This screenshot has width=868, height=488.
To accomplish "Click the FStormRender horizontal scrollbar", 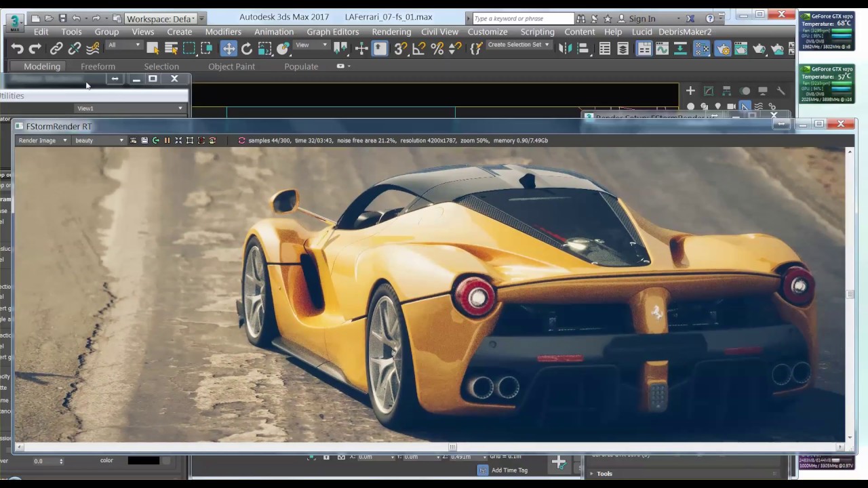I will 430,447.
